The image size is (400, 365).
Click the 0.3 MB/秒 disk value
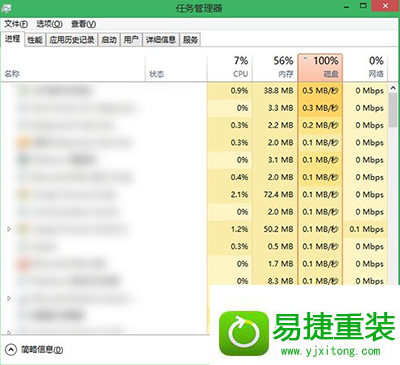coord(320,108)
